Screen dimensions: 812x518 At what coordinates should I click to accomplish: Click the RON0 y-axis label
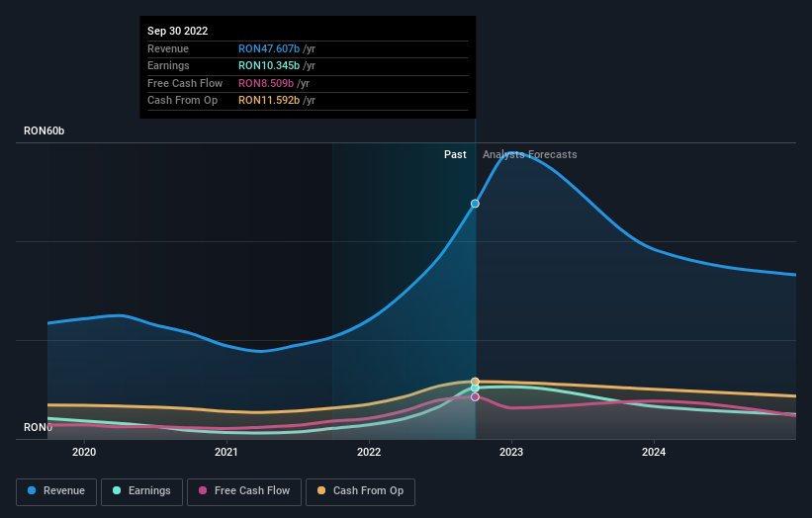tap(38, 427)
